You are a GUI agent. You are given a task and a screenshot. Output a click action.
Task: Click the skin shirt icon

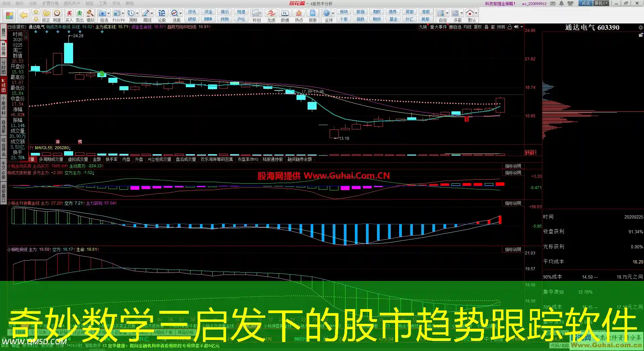(x=571, y=3)
